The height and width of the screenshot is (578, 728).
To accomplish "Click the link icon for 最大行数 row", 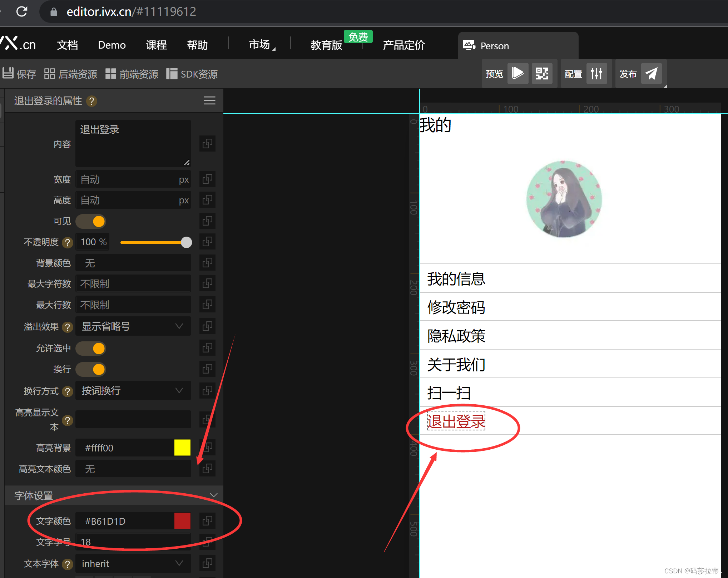I will pyautogui.click(x=207, y=305).
